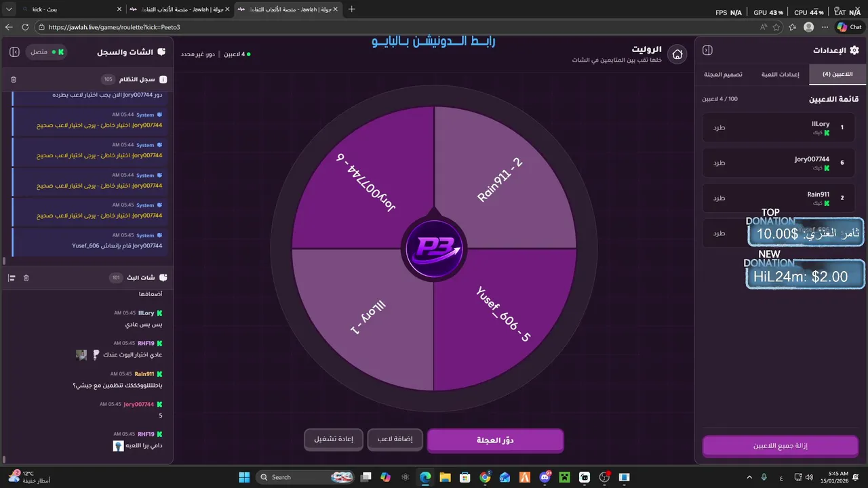Image resolution: width=868 pixels, height=488 pixels.
Task: Open Copilot Chat in browser
Action: tap(850, 27)
